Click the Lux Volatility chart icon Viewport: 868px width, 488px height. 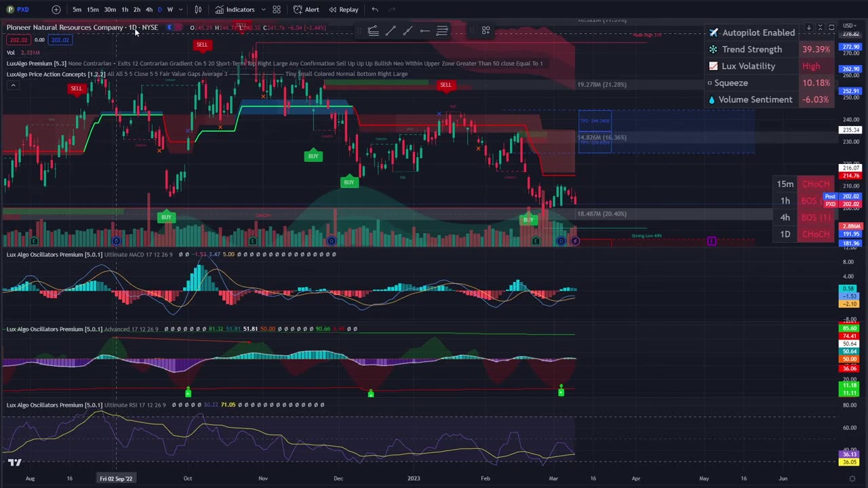(x=713, y=66)
